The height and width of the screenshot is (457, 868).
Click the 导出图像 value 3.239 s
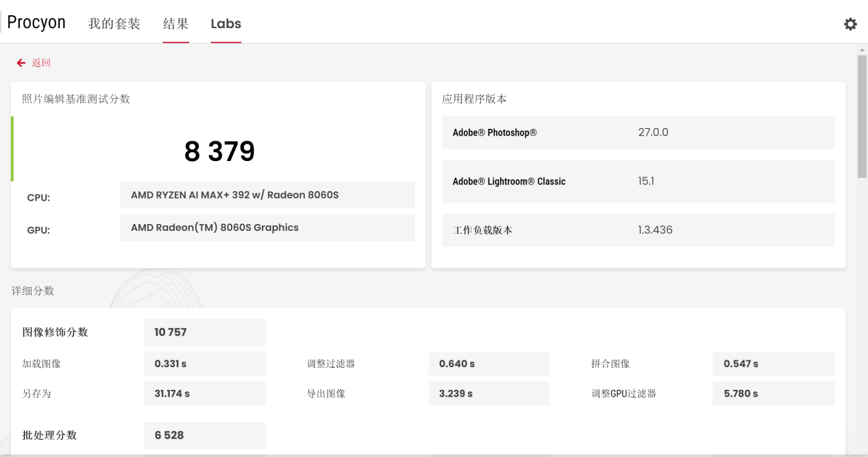pos(488,394)
